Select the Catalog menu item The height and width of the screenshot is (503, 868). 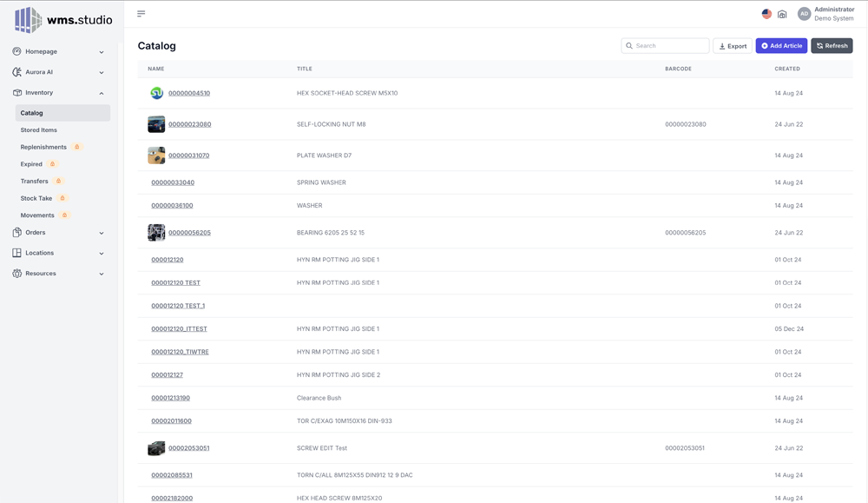click(x=32, y=113)
